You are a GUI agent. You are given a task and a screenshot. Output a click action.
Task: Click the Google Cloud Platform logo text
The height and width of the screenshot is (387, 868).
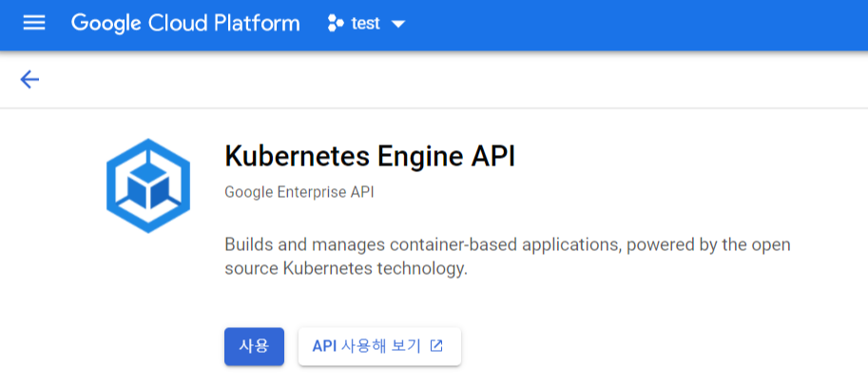[185, 23]
